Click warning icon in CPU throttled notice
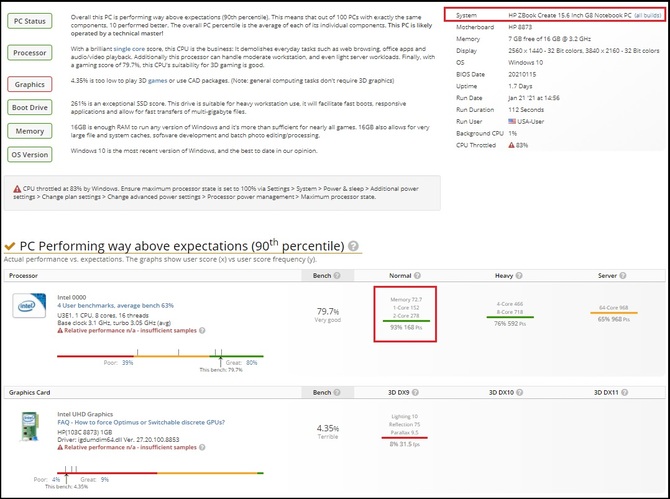This screenshot has height=499, width=670. click(17, 188)
